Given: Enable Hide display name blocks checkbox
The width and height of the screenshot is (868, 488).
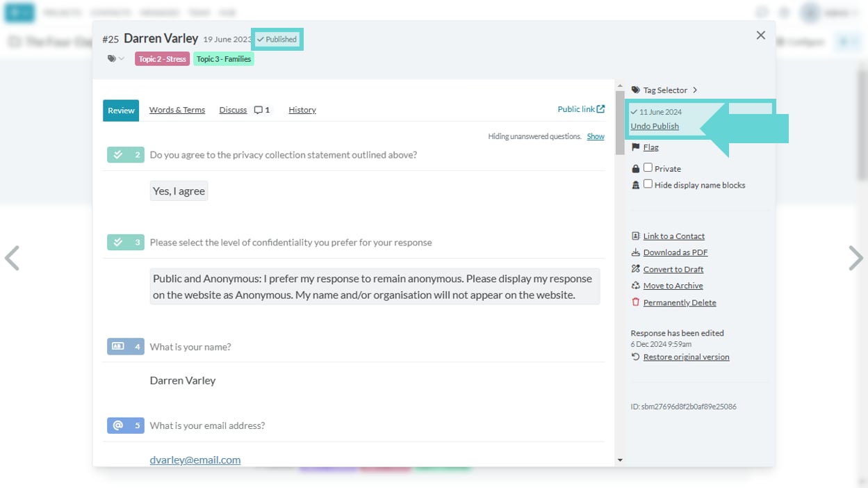Looking at the screenshot, I should click(648, 184).
